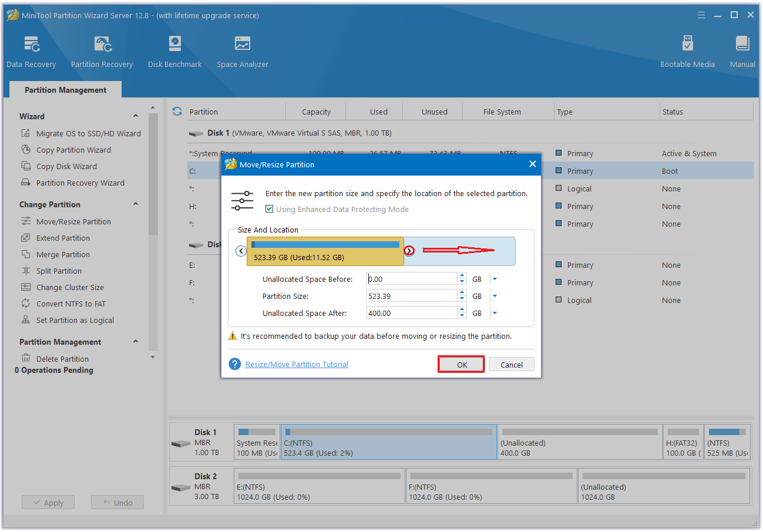Open Partition Recovery Wizard in sidebar

[x=73, y=183]
